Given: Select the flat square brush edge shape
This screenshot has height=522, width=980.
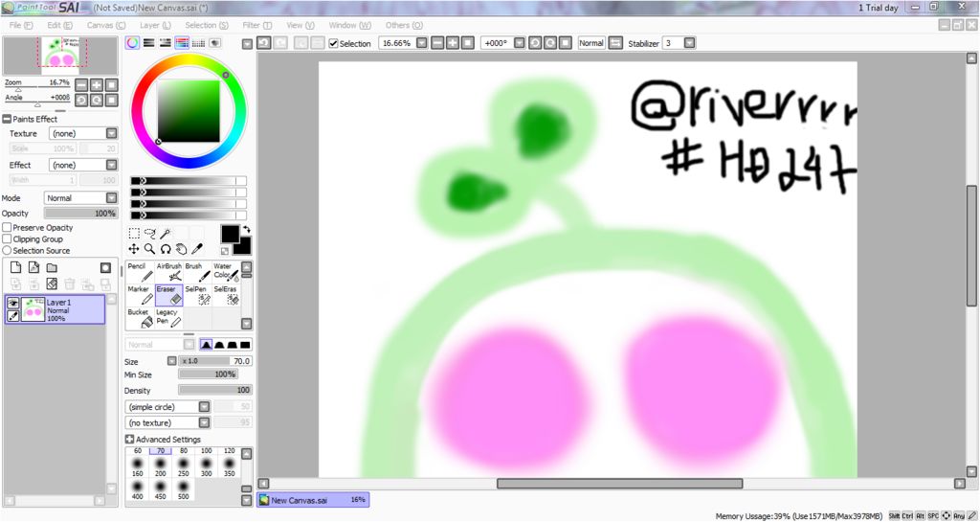Looking at the screenshot, I should [x=245, y=345].
